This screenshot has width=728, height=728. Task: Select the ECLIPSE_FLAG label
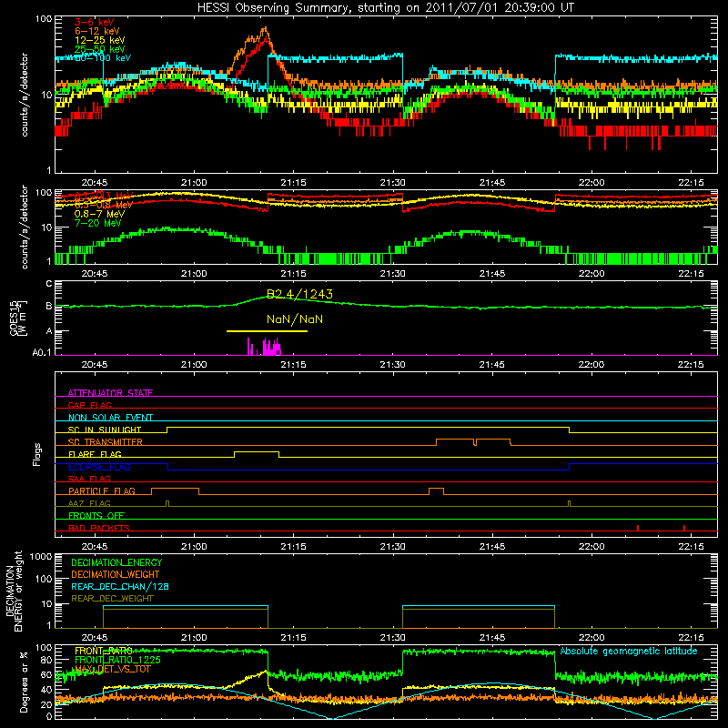pos(99,467)
